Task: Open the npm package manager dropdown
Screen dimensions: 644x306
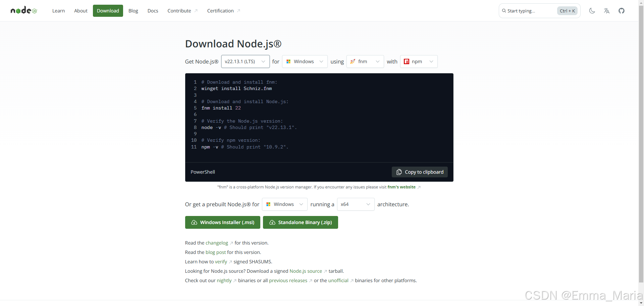Action: (419, 61)
